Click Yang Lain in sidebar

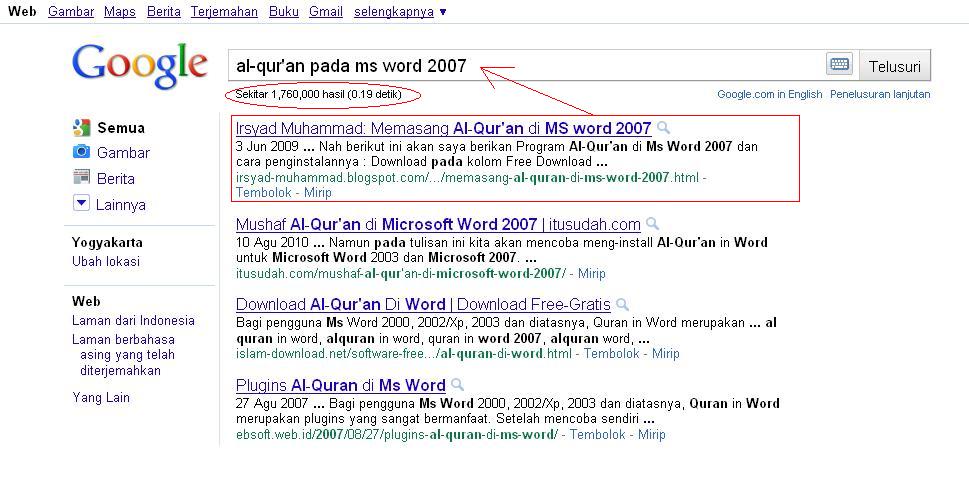click(101, 397)
